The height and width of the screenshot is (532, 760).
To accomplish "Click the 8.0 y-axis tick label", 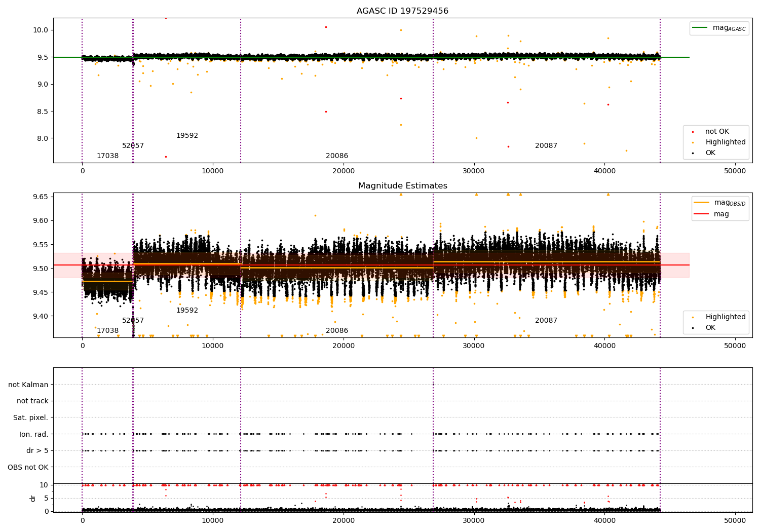I will click(43, 138).
